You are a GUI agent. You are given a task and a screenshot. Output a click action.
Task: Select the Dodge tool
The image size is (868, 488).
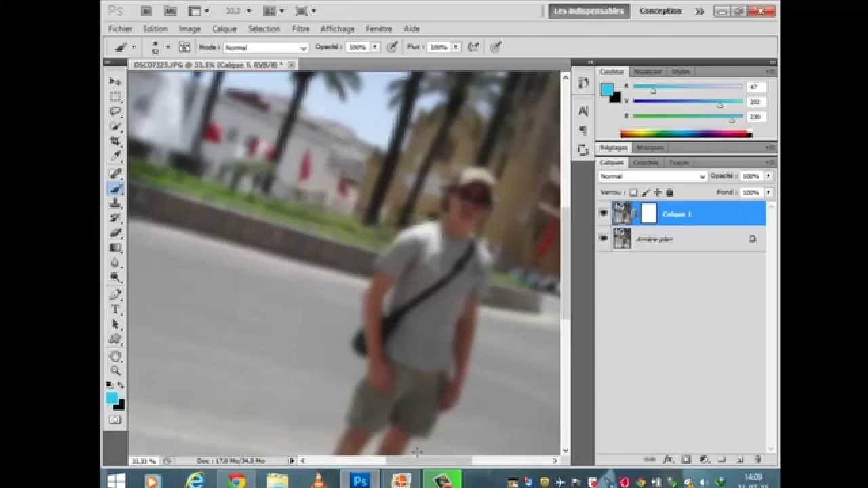[x=115, y=278]
